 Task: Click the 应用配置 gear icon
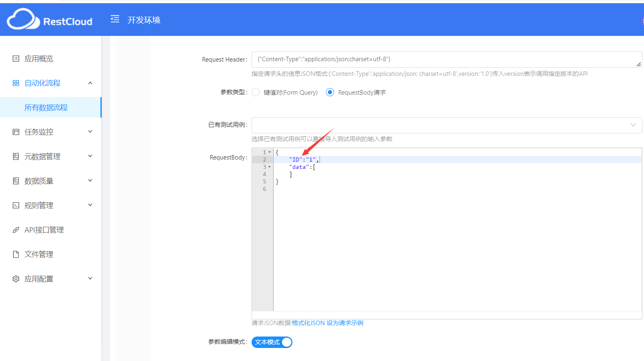click(16, 279)
